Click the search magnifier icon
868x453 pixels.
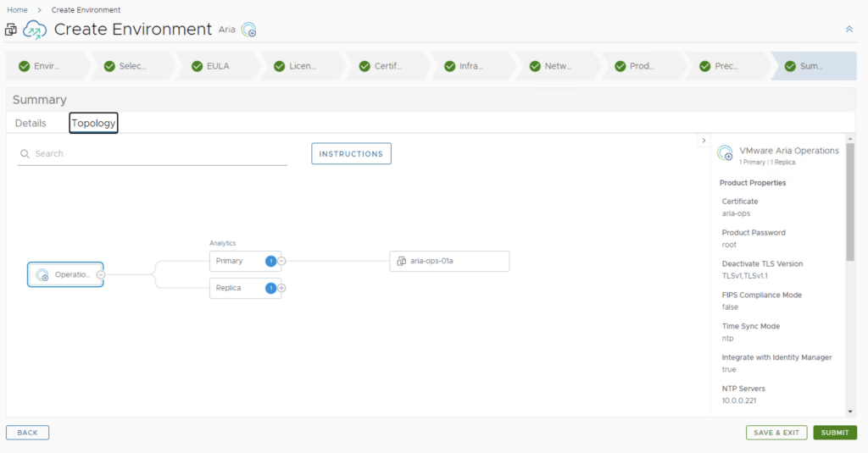[25, 154]
